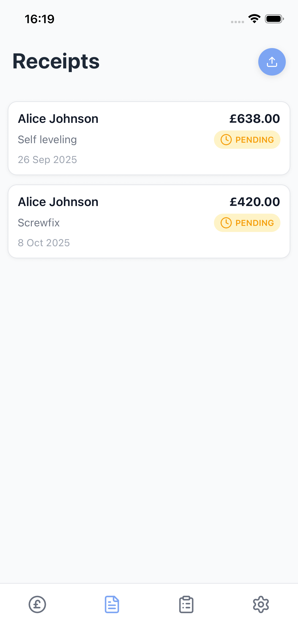Select the receipts document tab icon

tap(112, 604)
